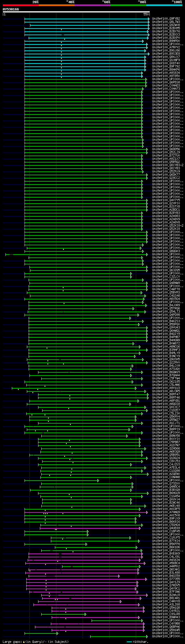Select the UniRef100_Q52KI8-2 hit label

tap(168, 225)
